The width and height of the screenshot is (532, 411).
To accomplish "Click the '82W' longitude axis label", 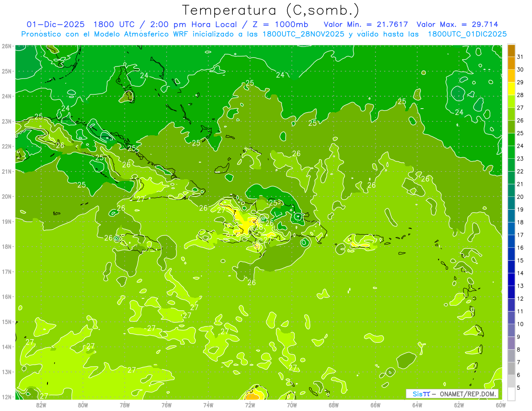I will (41, 405).
